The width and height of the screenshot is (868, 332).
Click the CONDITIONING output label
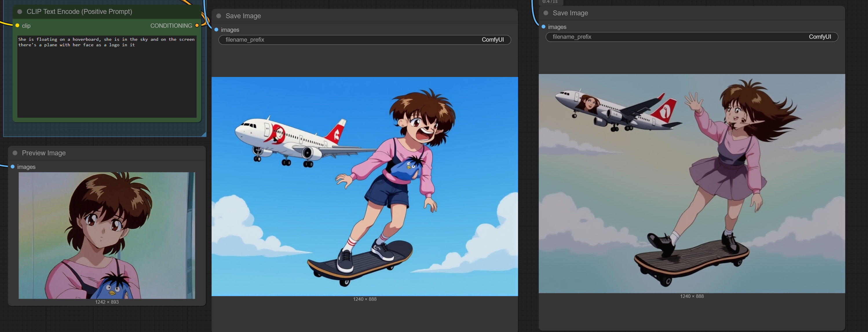[x=171, y=25]
